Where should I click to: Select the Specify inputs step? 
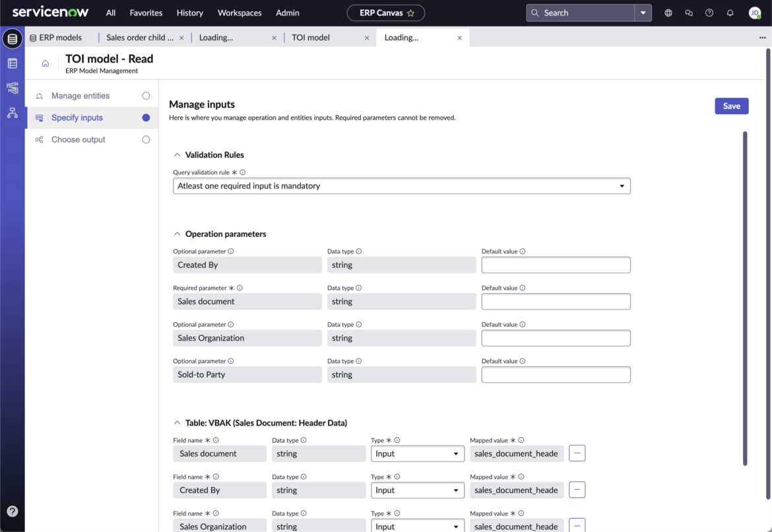[x=92, y=117]
